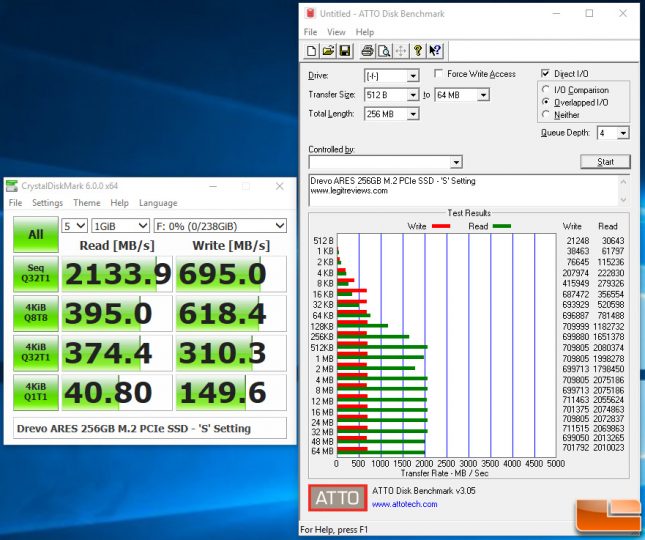
Task: Select the Overlapped I/O radio button
Action: pyautogui.click(x=545, y=102)
